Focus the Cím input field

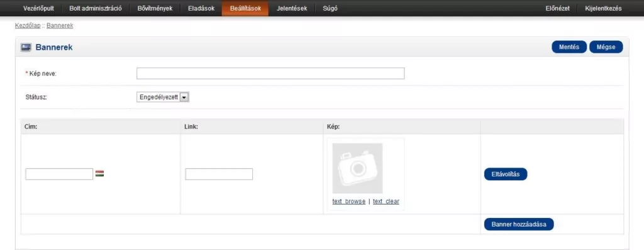point(59,174)
